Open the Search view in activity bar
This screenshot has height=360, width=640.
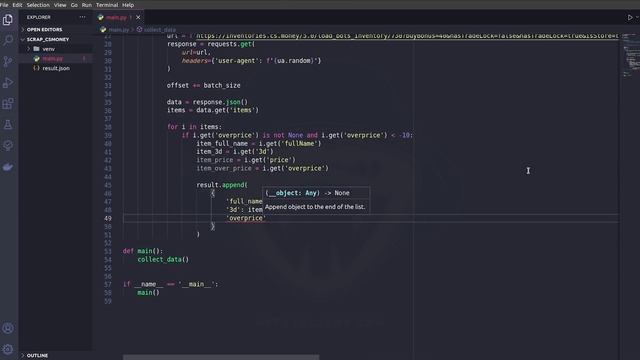point(8,40)
